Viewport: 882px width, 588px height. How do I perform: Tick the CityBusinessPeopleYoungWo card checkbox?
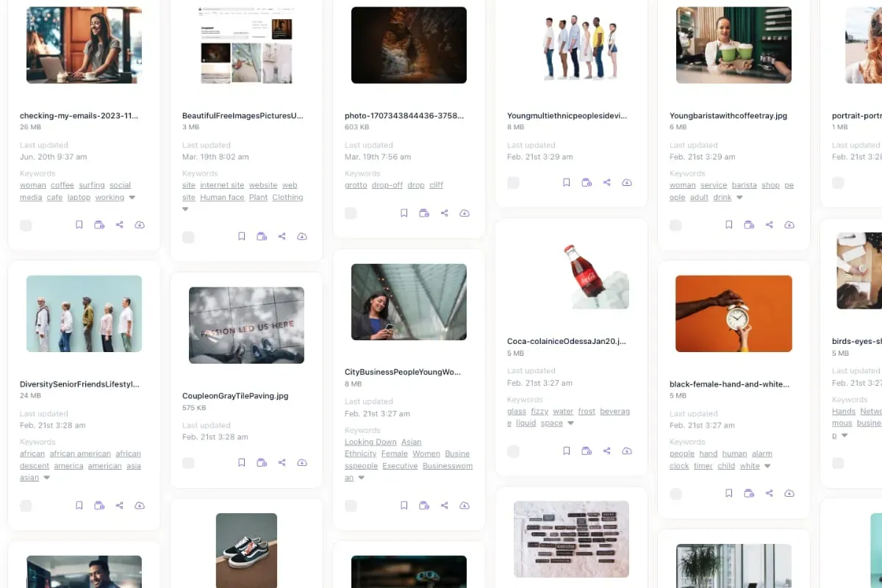click(351, 506)
